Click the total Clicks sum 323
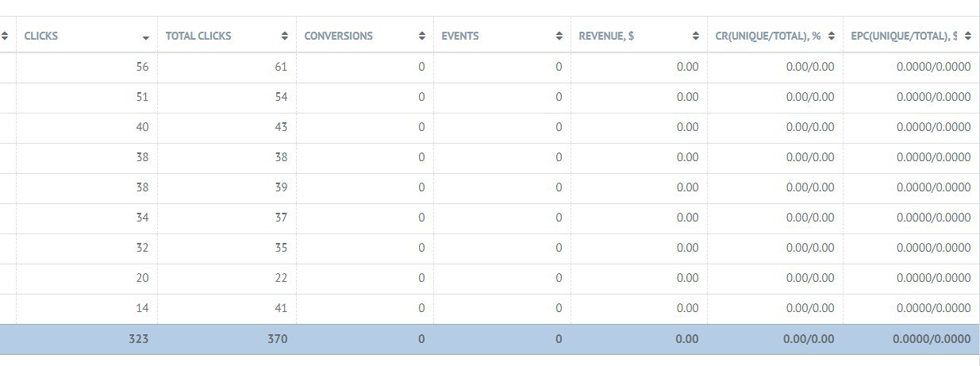The image size is (980, 366). pos(139,339)
